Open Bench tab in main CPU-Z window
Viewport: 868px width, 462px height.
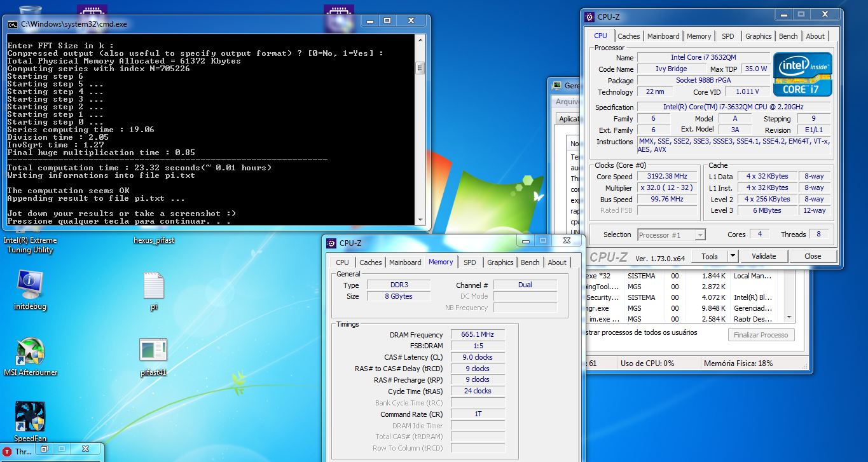coord(788,36)
